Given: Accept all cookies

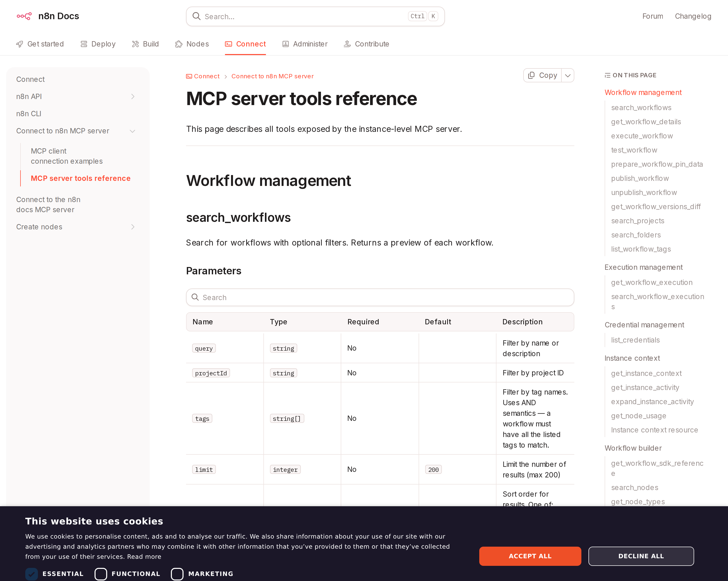Looking at the screenshot, I should (530, 556).
